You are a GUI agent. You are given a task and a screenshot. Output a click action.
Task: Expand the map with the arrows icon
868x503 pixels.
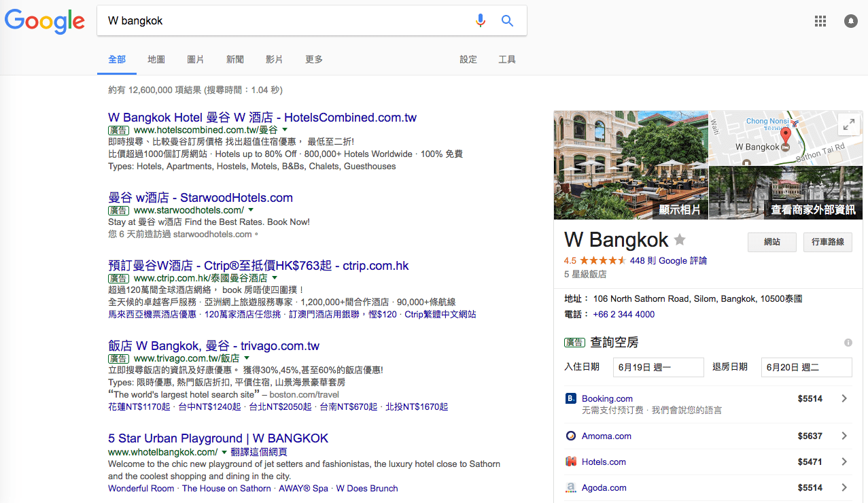(848, 124)
